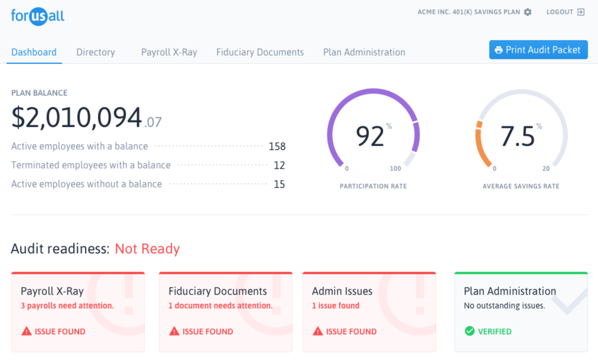Click the Payroll X-Ray warning triangle icon
The image size is (598, 364).
[26, 331]
